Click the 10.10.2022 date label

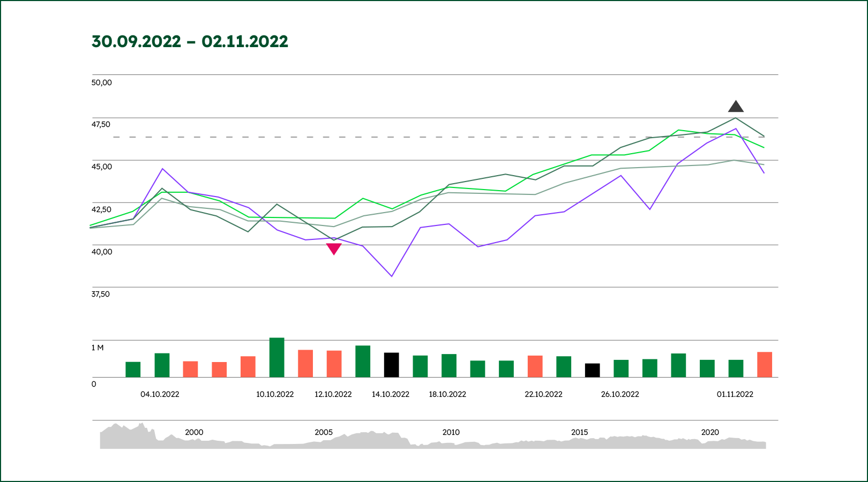(275, 394)
